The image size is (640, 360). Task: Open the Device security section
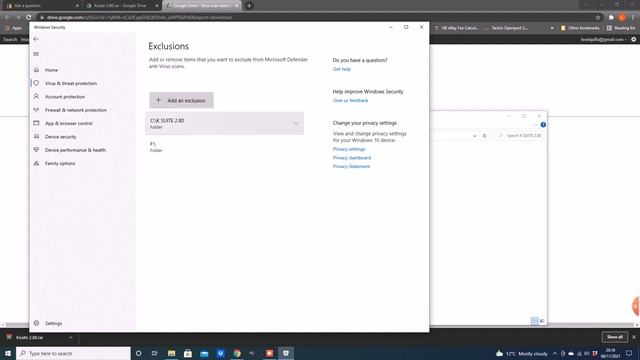[x=60, y=137]
